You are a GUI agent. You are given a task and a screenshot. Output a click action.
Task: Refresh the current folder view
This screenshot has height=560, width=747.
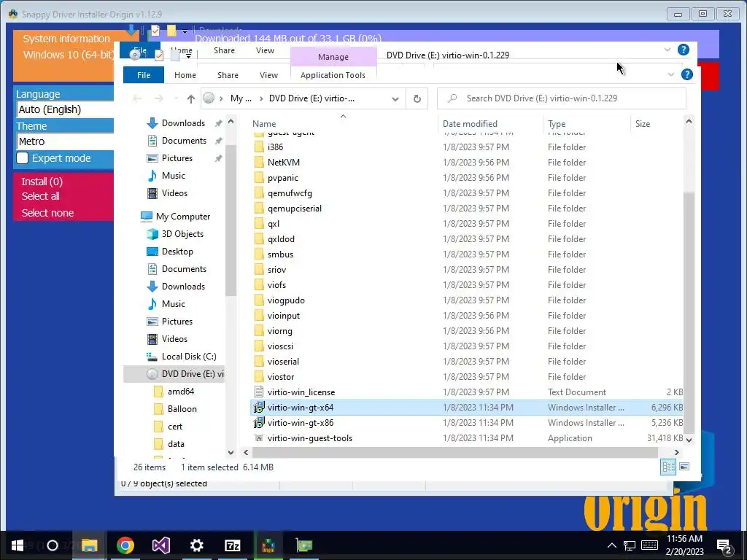[417, 98]
